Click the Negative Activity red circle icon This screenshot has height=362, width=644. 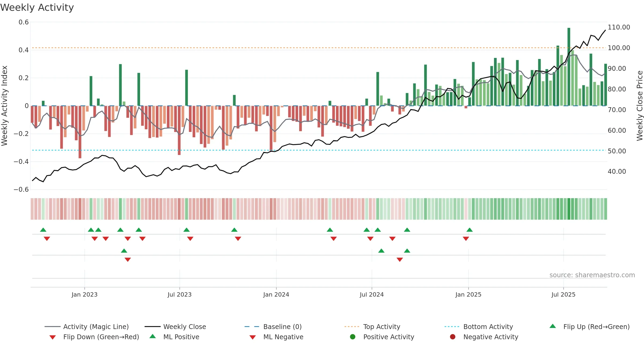coord(453,337)
